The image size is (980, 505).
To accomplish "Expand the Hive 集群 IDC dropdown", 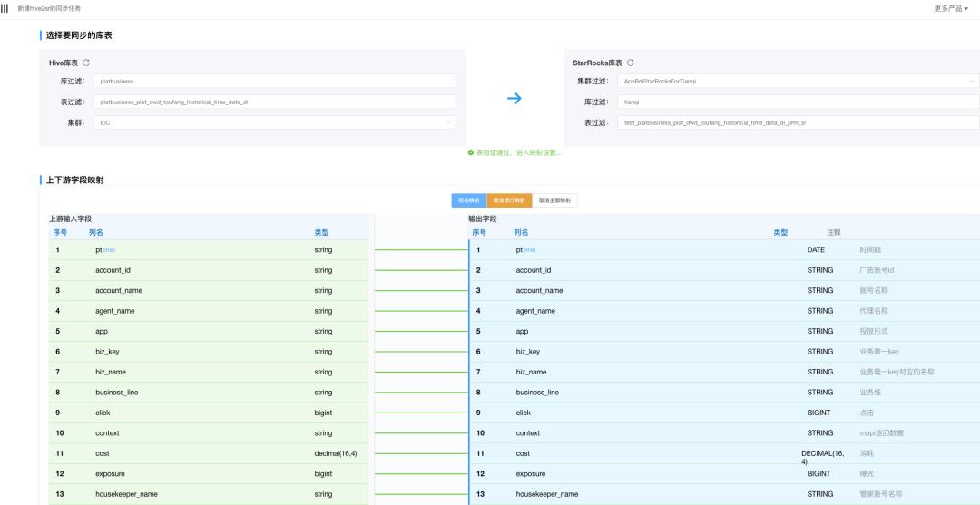I will pos(274,123).
